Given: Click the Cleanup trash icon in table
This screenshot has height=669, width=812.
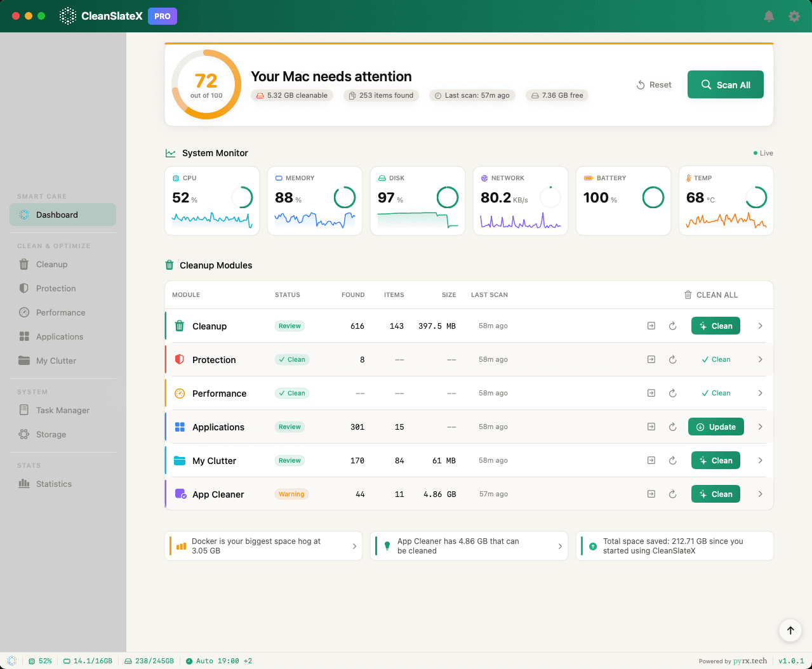Looking at the screenshot, I should [180, 326].
